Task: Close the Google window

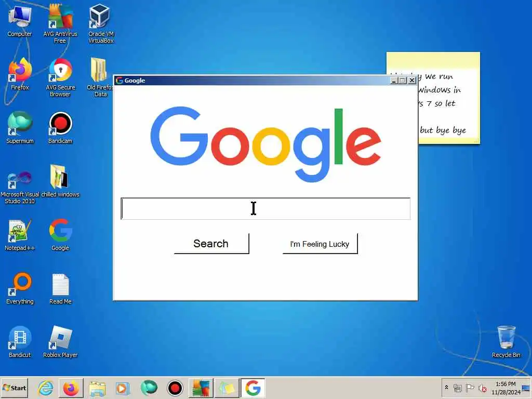Action: tap(412, 81)
